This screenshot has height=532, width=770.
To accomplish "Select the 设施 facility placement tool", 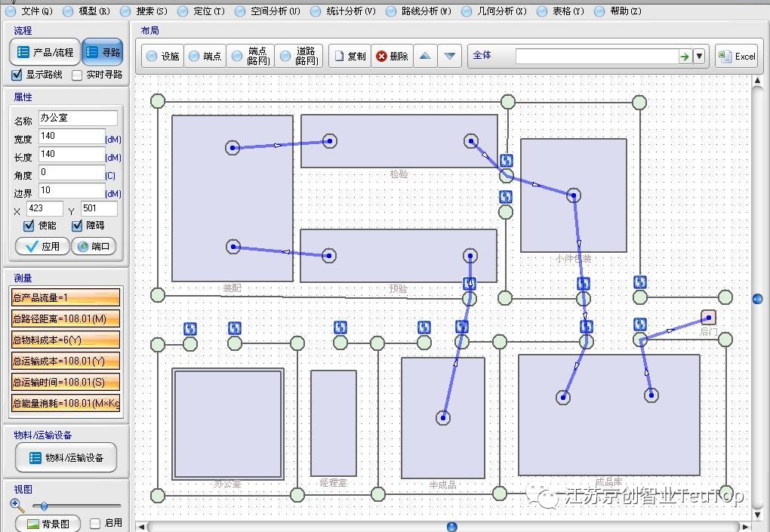I will coord(162,55).
